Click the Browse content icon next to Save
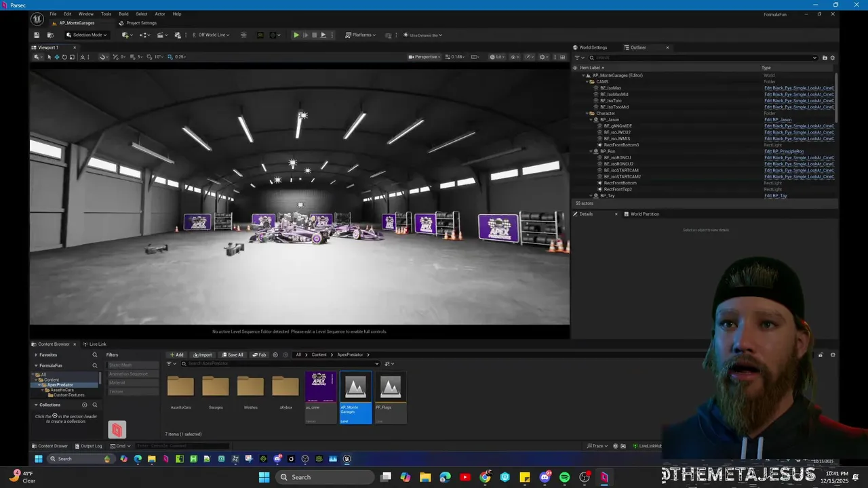This screenshot has width=868, height=488. pyautogui.click(x=50, y=35)
